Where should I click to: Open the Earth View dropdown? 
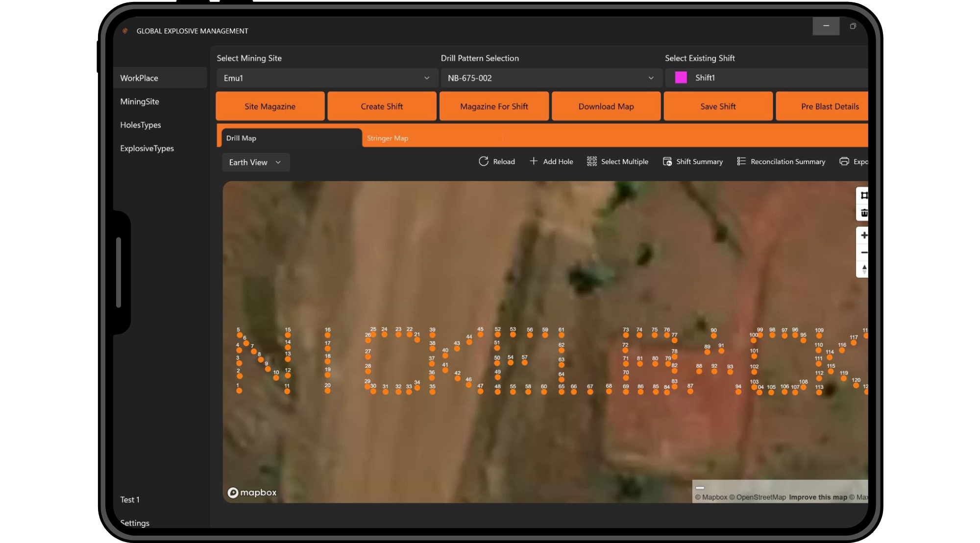pos(255,162)
